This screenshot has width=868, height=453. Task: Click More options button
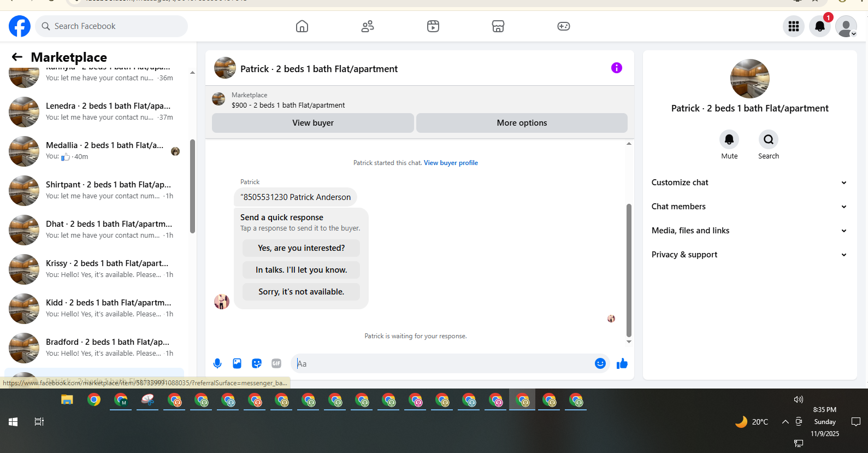pyautogui.click(x=522, y=123)
